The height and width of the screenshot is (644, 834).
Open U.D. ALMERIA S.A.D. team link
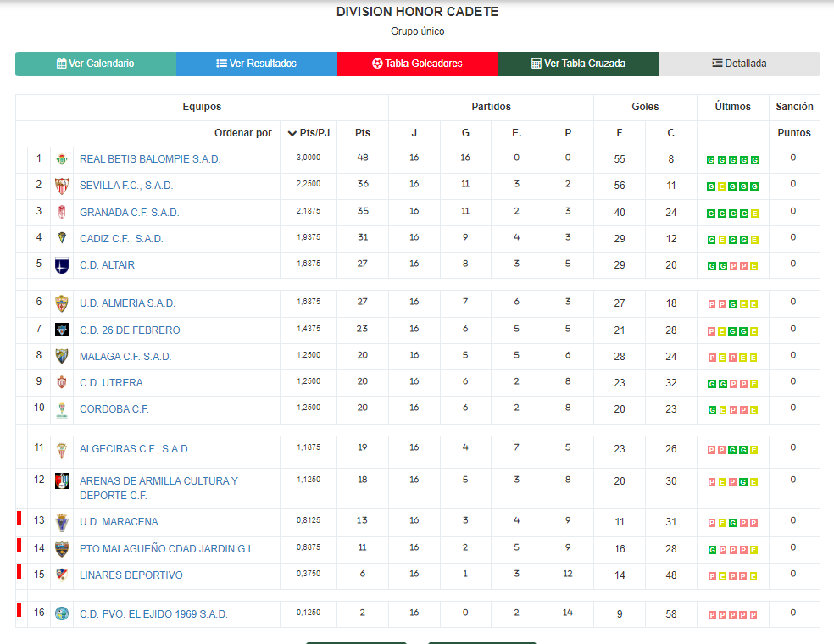(127, 303)
